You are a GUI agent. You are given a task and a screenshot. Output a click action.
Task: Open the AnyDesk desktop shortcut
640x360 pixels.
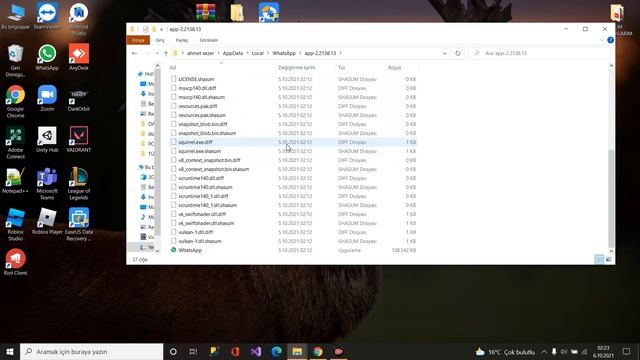coord(78,57)
